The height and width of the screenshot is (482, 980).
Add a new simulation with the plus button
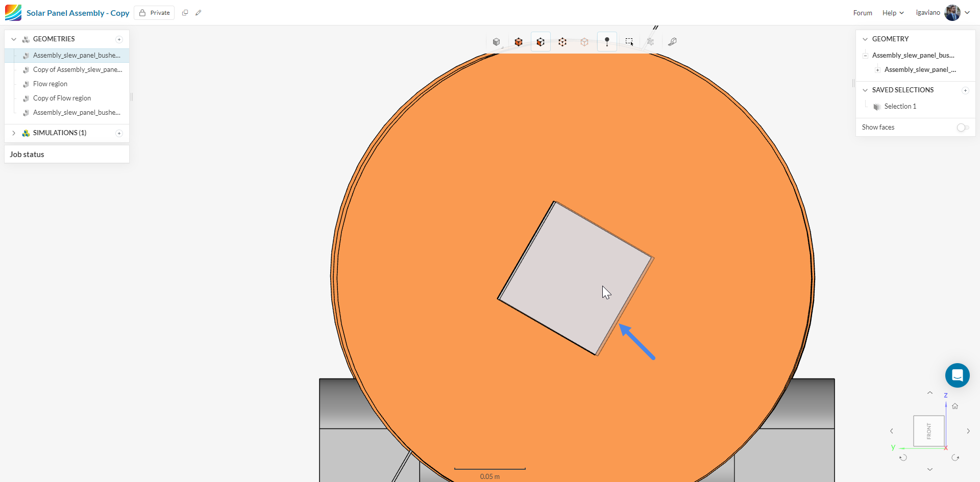click(119, 133)
